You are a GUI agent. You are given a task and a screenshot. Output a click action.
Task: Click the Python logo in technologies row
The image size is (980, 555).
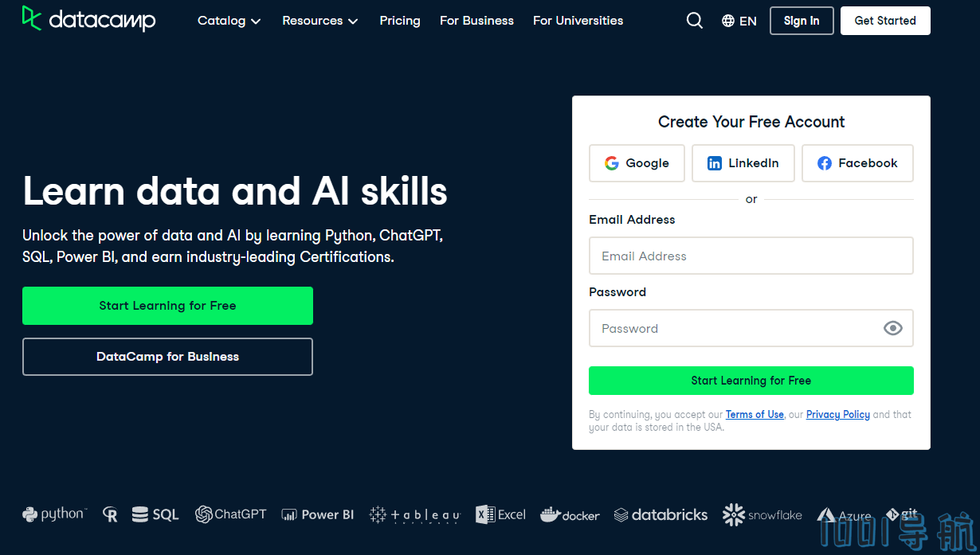click(53, 514)
